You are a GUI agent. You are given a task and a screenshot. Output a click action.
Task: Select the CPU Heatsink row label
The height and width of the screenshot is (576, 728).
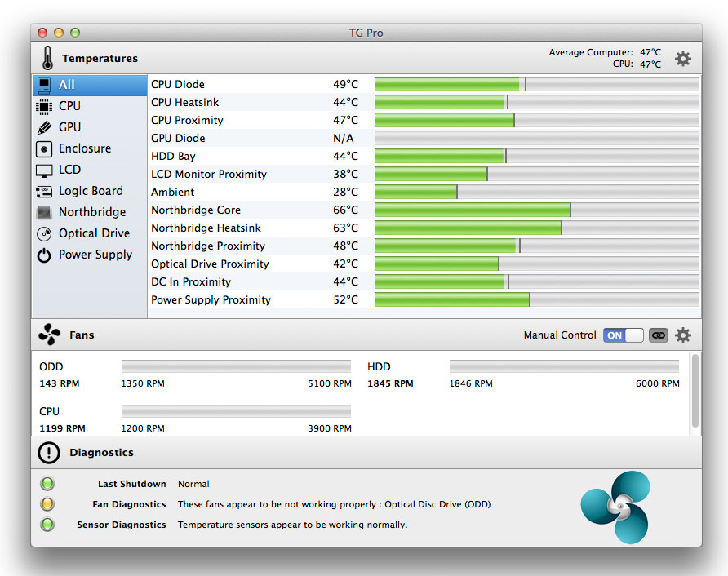tap(184, 102)
